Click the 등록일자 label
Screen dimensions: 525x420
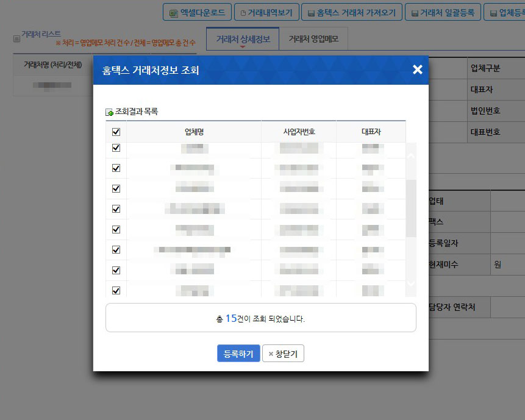click(443, 243)
